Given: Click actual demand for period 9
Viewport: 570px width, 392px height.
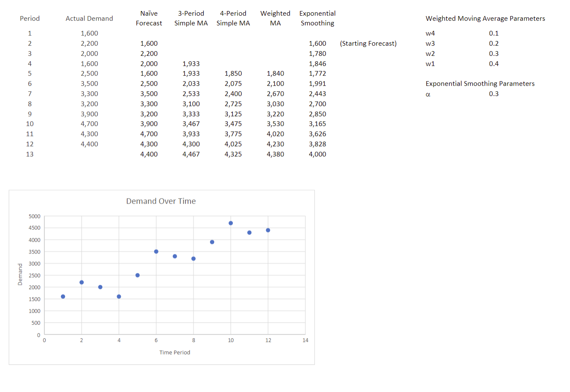Looking at the screenshot, I should (x=89, y=114).
